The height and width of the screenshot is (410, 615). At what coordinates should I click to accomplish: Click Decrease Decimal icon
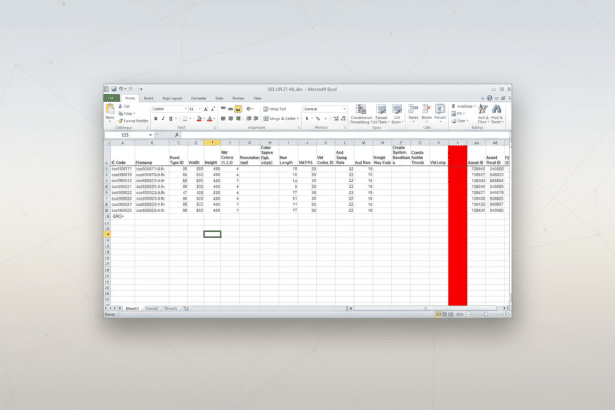[x=343, y=118]
